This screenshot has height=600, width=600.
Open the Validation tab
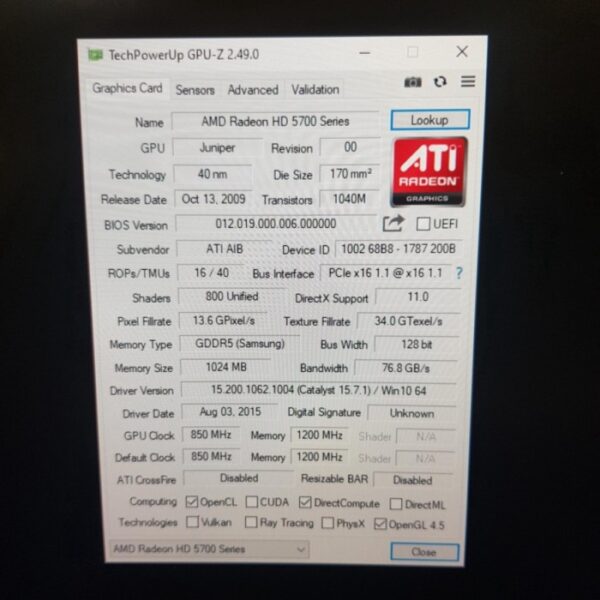(x=315, y=90)
